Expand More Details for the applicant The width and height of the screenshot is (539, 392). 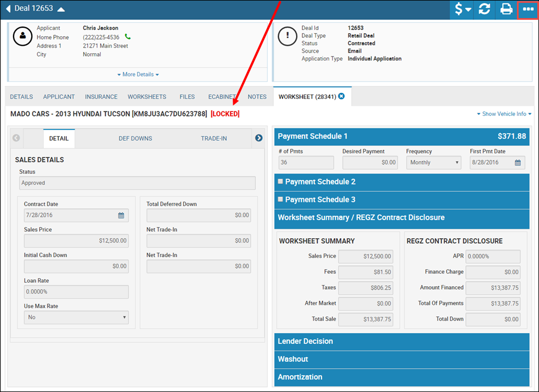pos(138,74)
